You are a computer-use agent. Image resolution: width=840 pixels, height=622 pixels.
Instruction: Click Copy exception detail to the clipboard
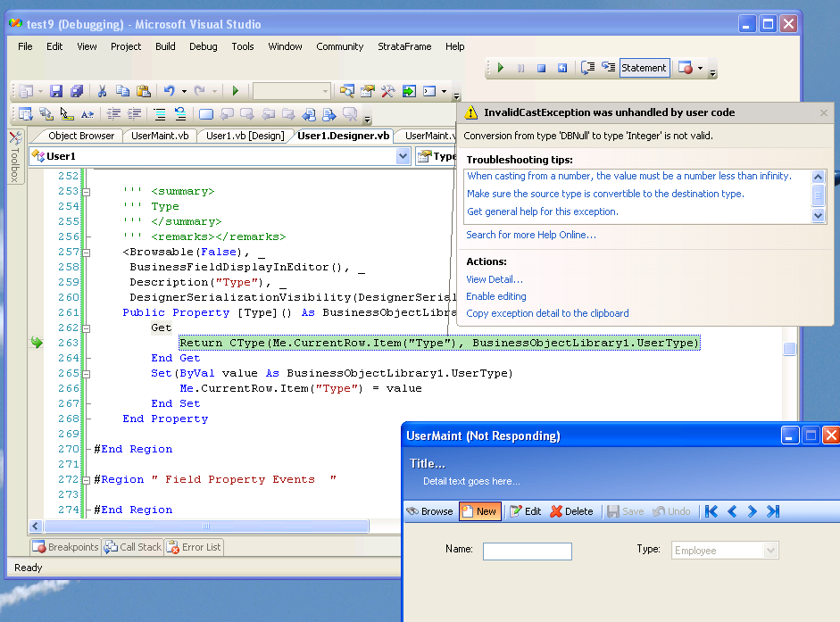tap(547, 313)
